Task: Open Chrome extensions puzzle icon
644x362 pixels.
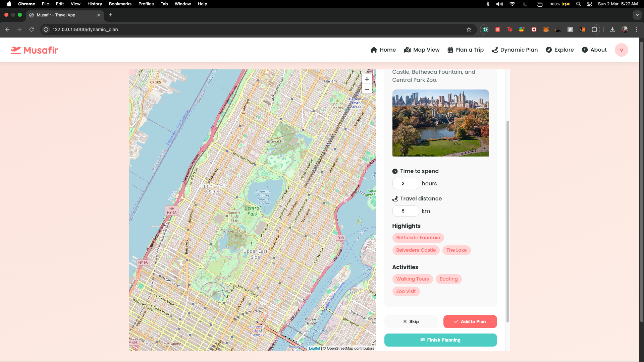Action: coord(594,29)
